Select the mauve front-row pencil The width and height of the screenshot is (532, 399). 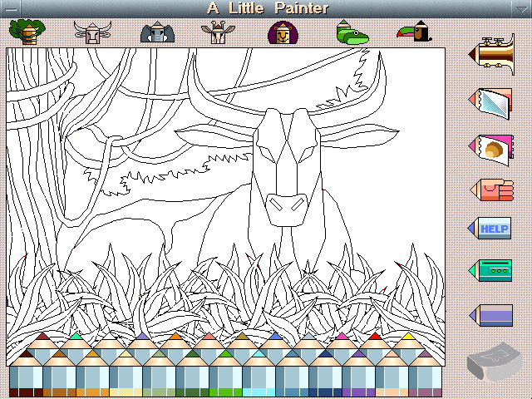click(425, 375)
